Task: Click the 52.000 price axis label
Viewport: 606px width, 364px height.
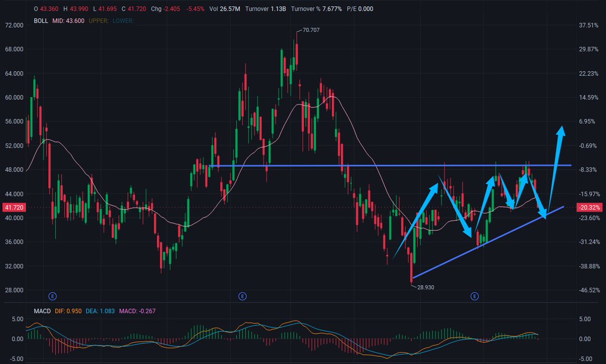Action: pos(14,146)
